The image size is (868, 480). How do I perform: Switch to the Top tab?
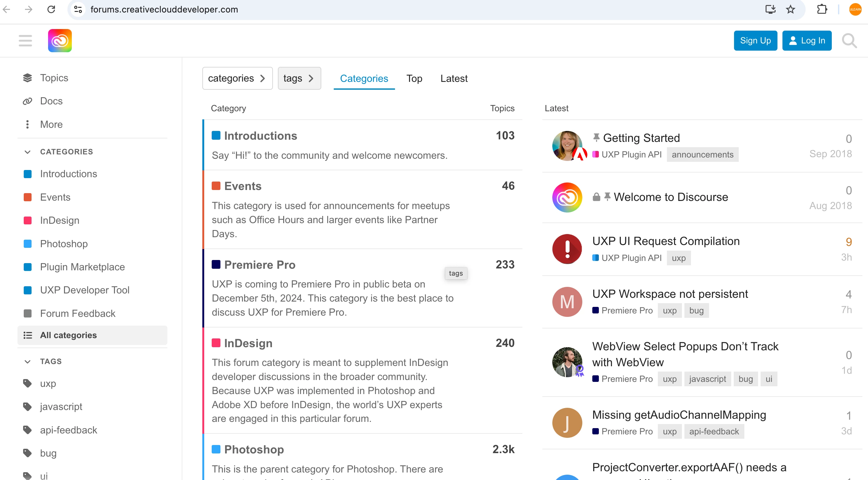(414, 78)
